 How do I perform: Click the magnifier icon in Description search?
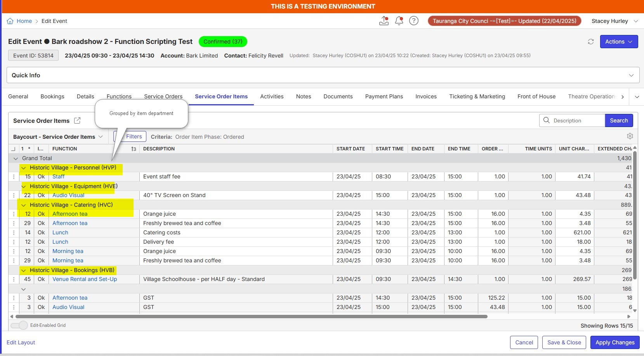pyautogui.click(x=547, y=120)
